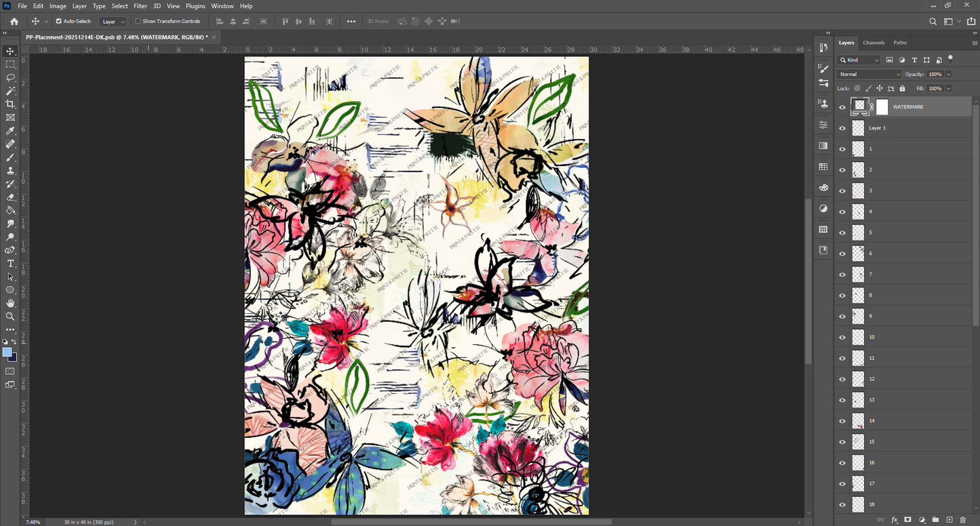Select the Smudge tool
The width and height of the screenshot is (980, 526).
click(10, 224)
